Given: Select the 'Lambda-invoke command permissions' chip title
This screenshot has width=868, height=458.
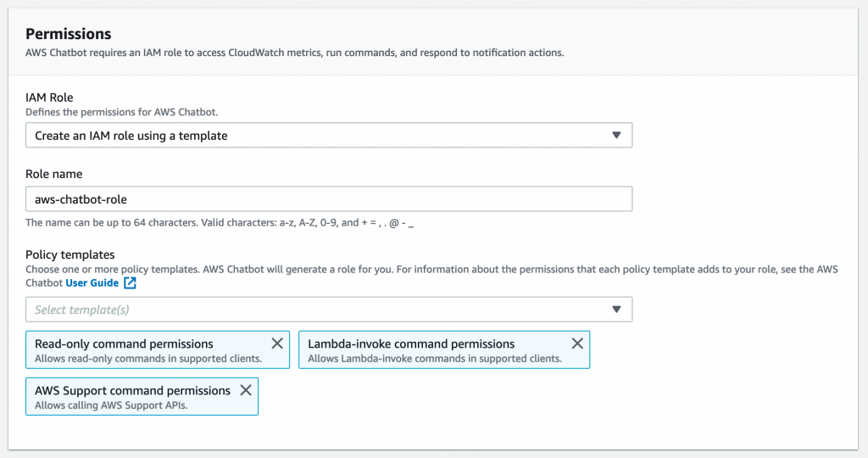Looking at the screenshot, I should click(x=411, y=343).
